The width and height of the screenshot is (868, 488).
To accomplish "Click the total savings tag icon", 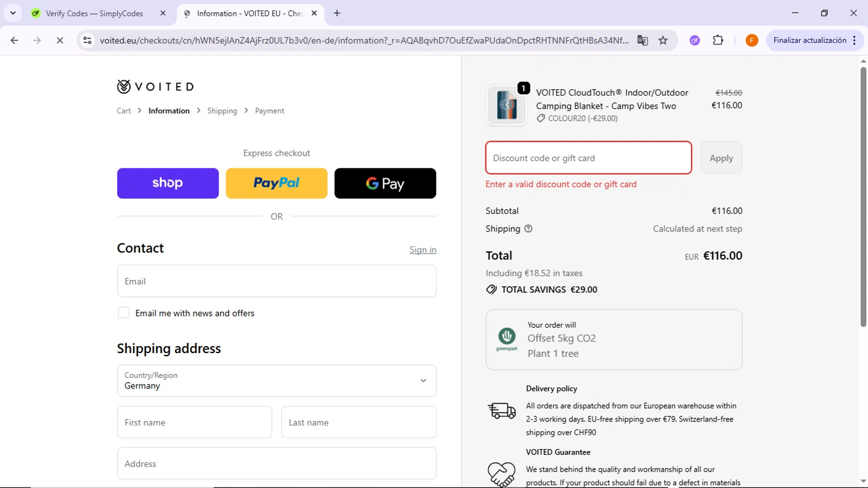I will pos(491,289).
